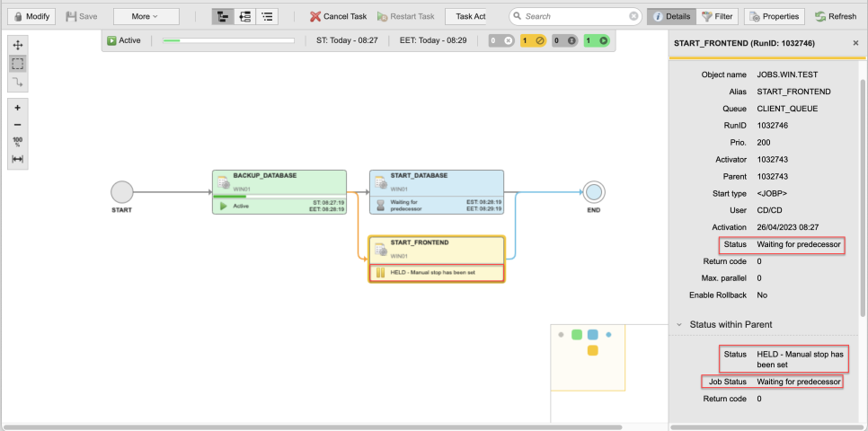Click the yellow blocked tasks counter badge
Viewport: 868px width, 431px height.
click(x=534, y=40)
